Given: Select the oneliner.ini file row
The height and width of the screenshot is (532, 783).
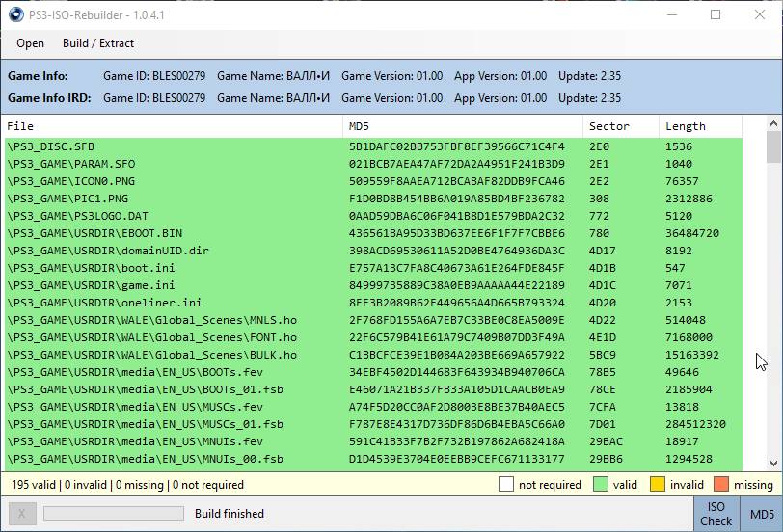Looking at the screenshot, I should [373, 303].
